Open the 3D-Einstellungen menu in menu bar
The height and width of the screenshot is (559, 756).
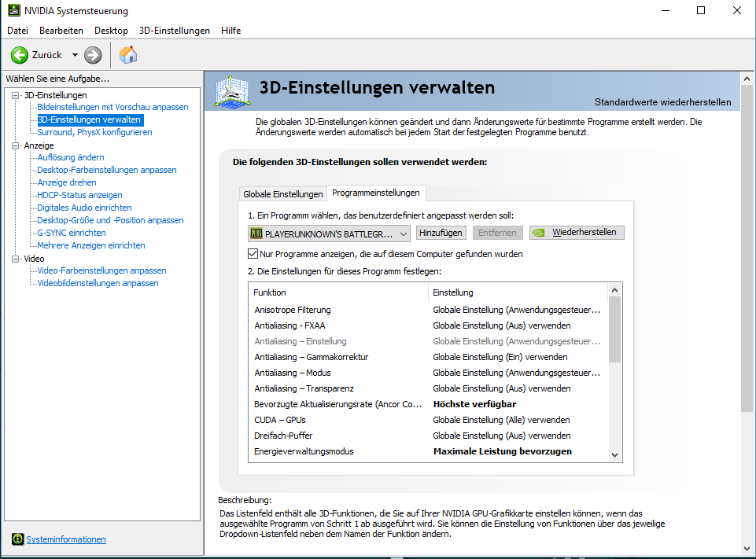pyautogui.click(x=175, y=31)
